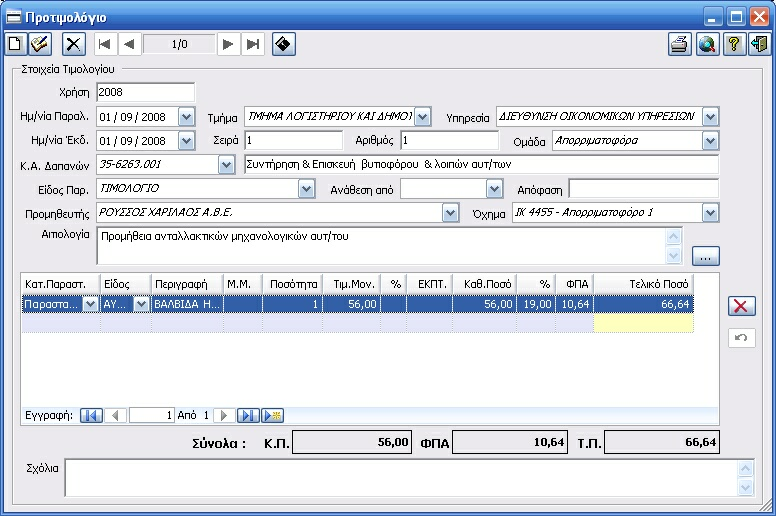Click the empty yellow cell in new row
Viewport: 776px width, 516px height.
pos(643,323)
